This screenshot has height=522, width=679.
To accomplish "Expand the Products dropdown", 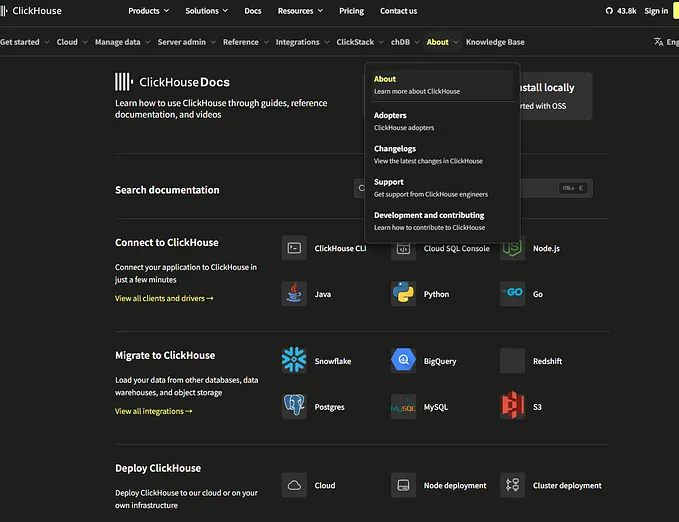I will coord(149,11).
